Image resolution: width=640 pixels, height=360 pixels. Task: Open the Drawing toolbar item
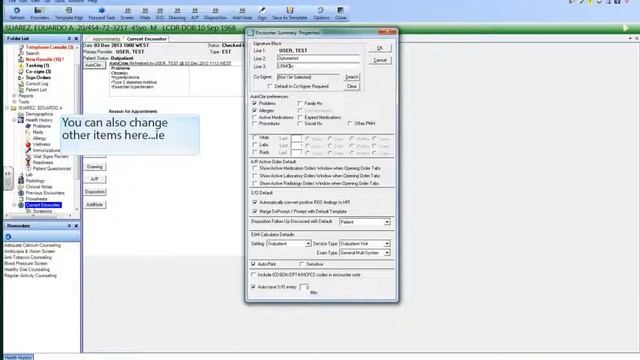(177, 13)
